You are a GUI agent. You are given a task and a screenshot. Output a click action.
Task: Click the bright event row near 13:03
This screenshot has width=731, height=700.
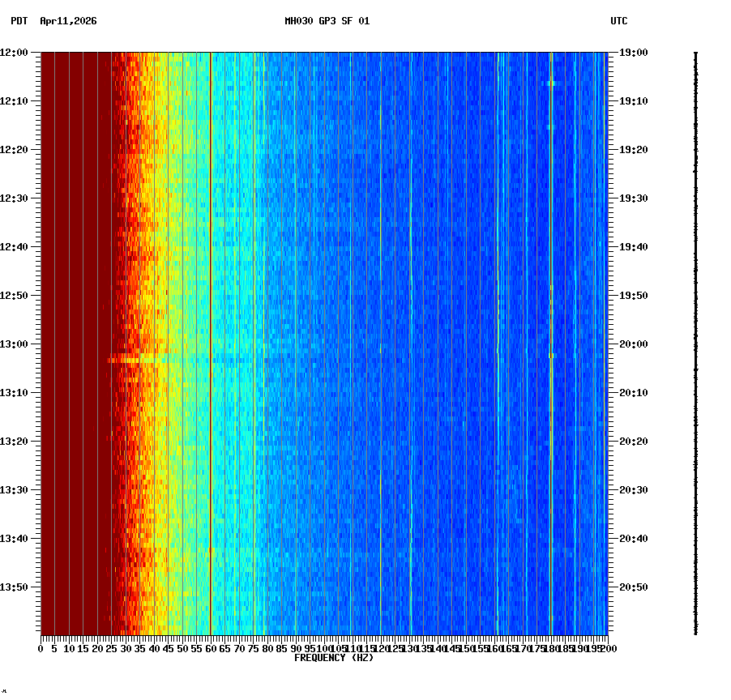146,360
